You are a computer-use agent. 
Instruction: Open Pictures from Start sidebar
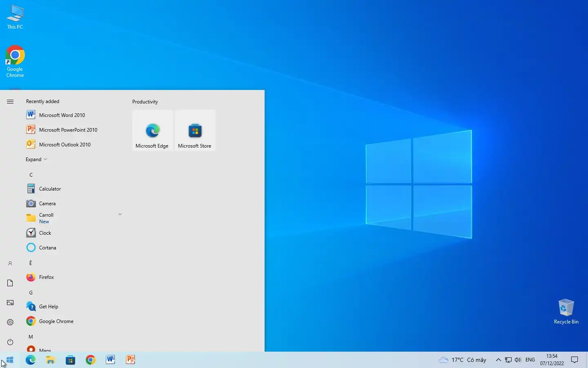point(10,303)
